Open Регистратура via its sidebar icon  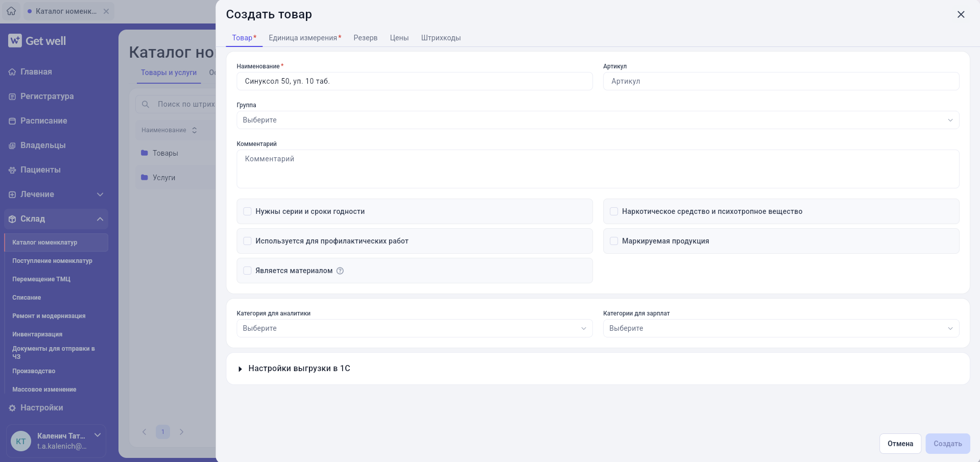(12, 96)
